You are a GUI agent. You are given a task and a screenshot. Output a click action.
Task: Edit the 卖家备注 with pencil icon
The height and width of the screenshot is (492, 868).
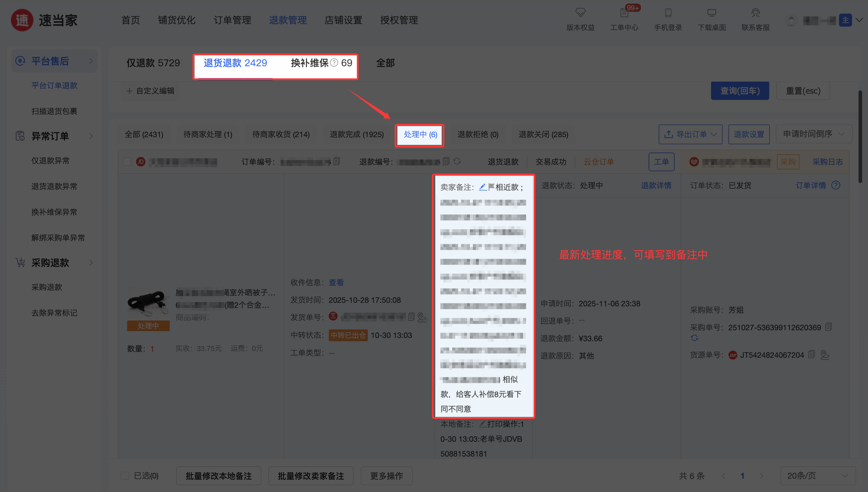(482, 187)
